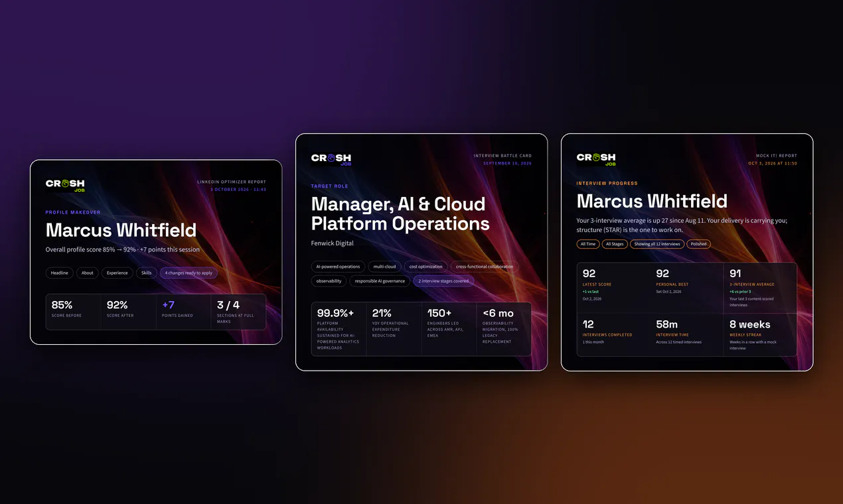Click the 'Interview Progress' section label
843x504 pixels.
click(x=607, y=184)
